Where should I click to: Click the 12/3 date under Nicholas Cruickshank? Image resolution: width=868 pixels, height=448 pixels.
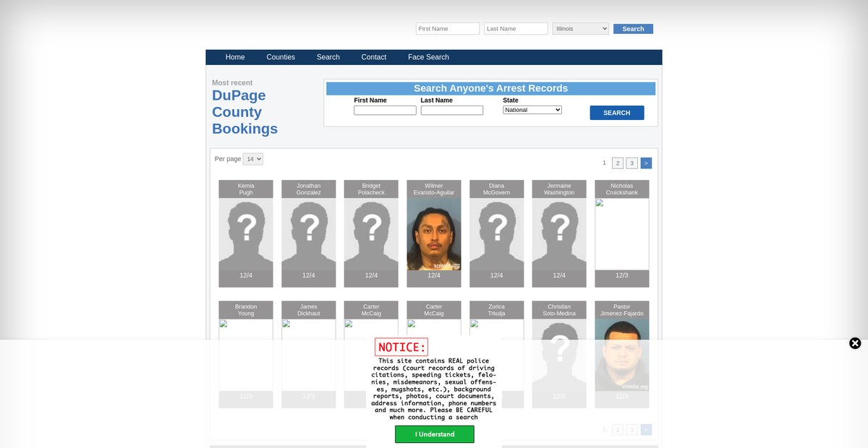click(x=622, y=275)
